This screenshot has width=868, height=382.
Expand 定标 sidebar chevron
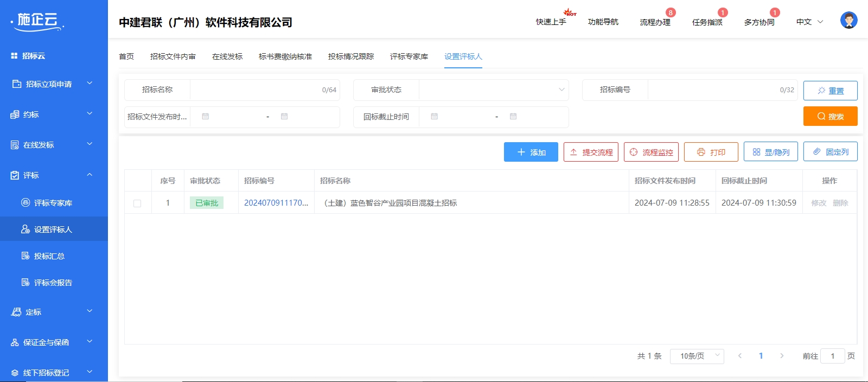pos(90,311)
